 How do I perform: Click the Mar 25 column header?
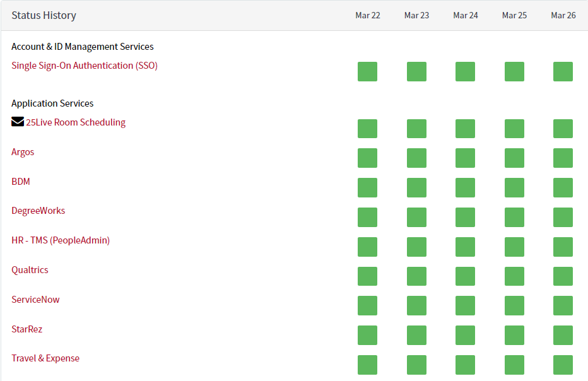(x=515, y=15)
